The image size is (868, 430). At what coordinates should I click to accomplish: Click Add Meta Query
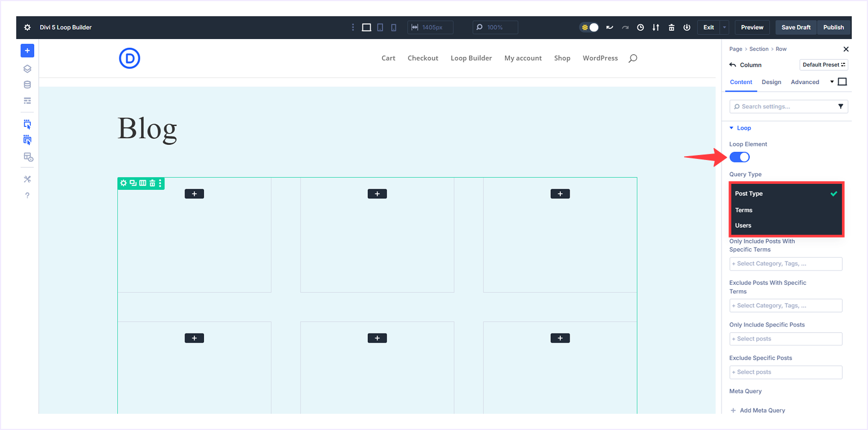point(758,410)
